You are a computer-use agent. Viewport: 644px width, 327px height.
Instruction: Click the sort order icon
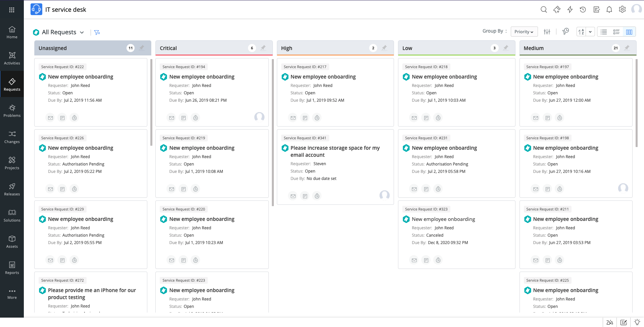581,32
